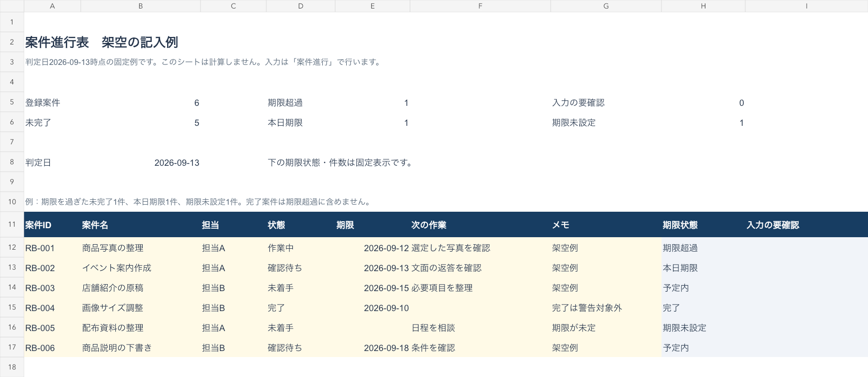Click the RB-001 cell
868x377 pixels.
[52, 248]
